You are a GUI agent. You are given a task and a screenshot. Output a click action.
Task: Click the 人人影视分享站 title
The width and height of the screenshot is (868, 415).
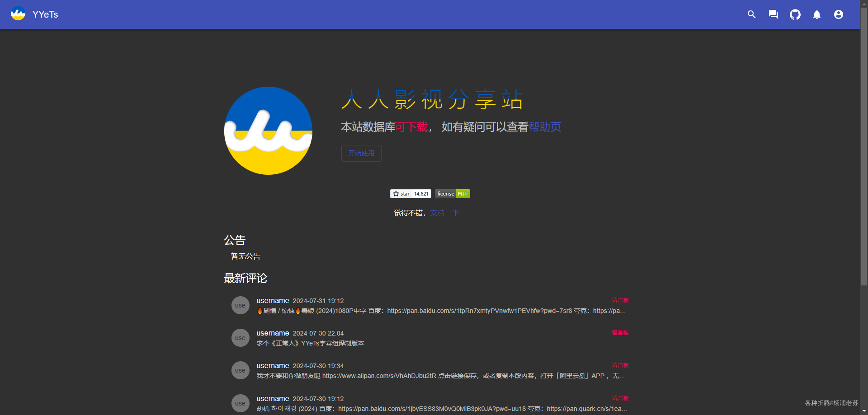coord(432,99)
